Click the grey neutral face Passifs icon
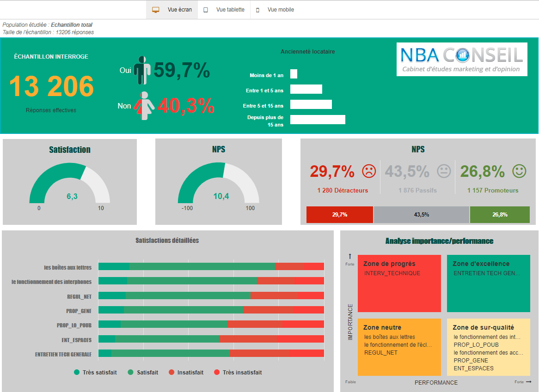539x392 pixels. pyautogui.click(x=444, y=171)
